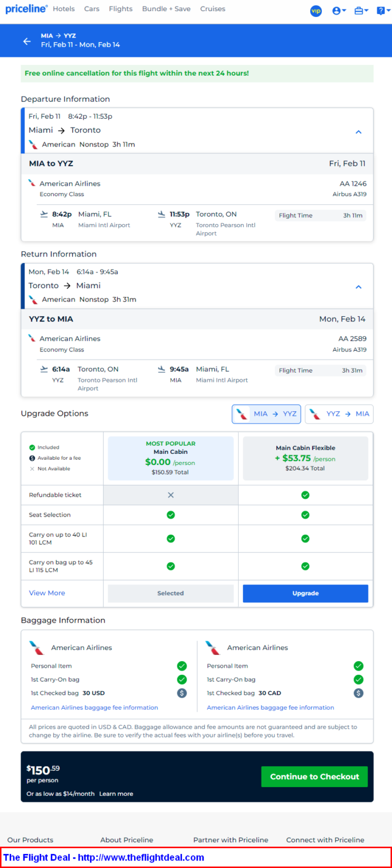
Task: Click Learn more about monthly payments
Action: pos(116,794)
